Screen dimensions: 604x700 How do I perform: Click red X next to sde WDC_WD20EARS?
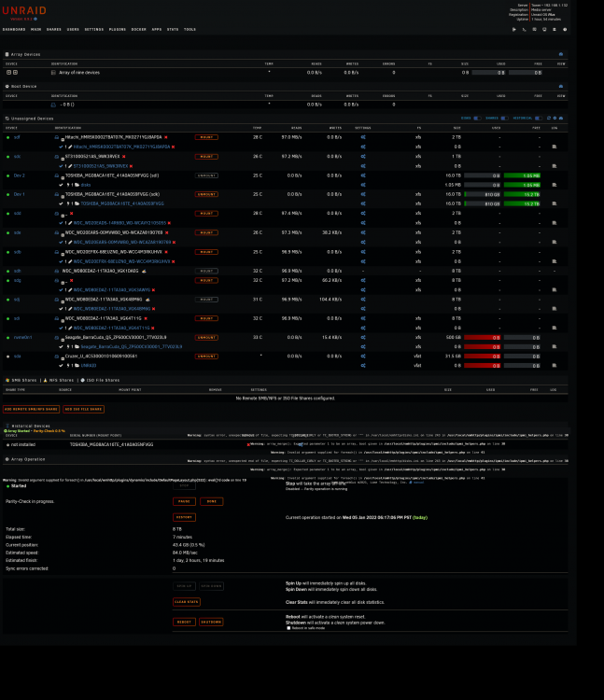tap(166, 233)
